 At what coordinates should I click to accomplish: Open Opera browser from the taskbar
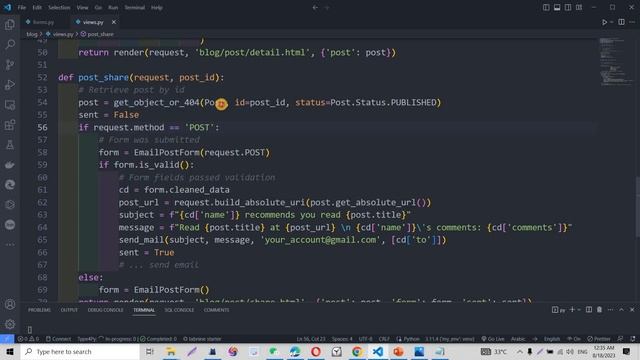pyautogui.click(x=316, y=351)
